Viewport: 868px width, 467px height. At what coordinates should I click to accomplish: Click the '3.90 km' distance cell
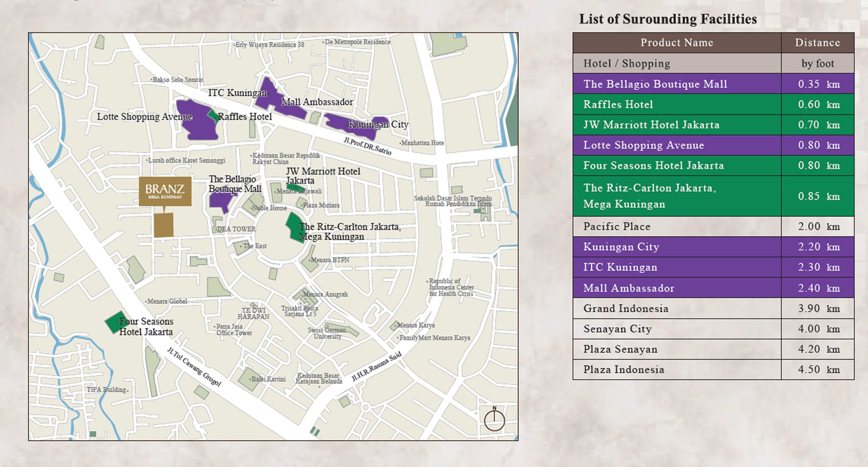pos(818,308)
